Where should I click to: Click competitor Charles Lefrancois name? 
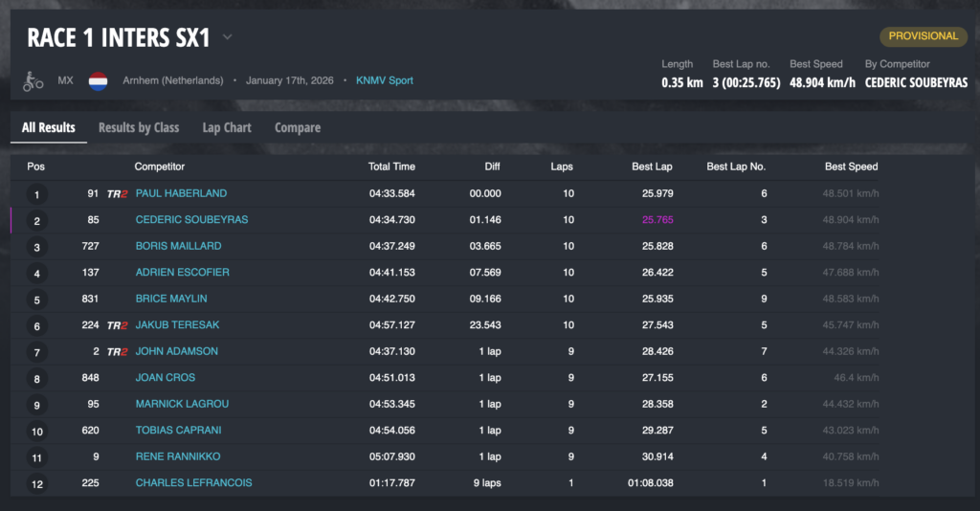(193, 483)
